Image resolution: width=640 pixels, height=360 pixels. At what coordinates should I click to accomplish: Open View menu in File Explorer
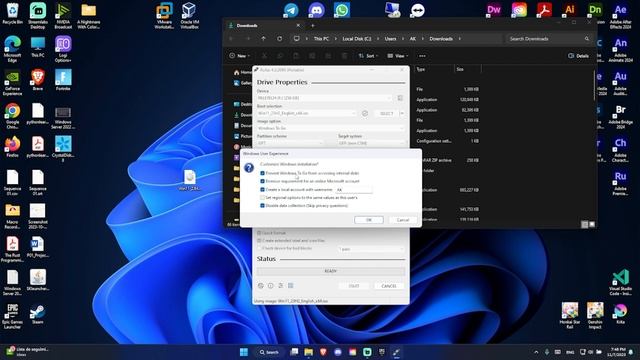398,56
